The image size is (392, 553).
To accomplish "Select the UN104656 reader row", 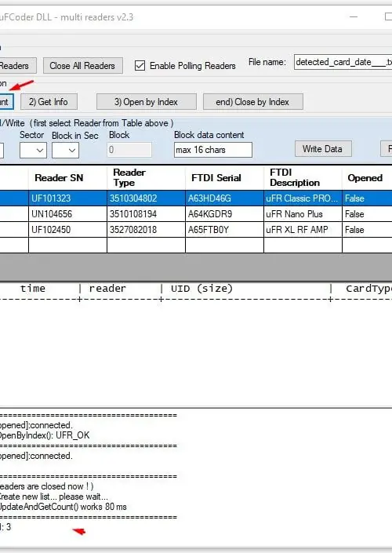I will (196, 213).
